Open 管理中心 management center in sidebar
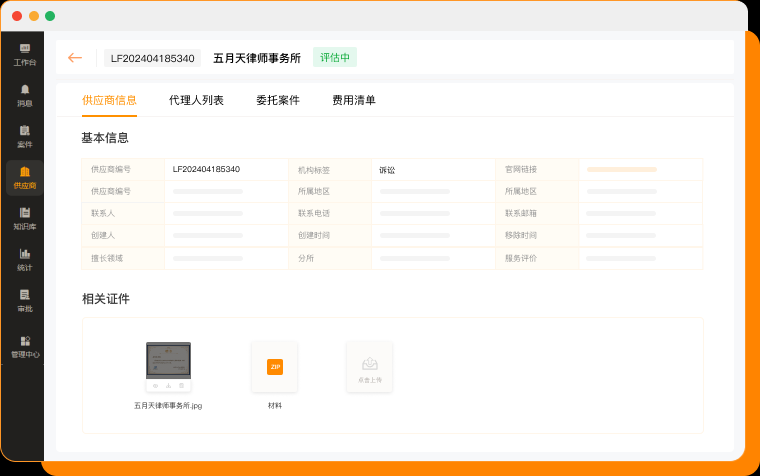 (x=24, y=346)
